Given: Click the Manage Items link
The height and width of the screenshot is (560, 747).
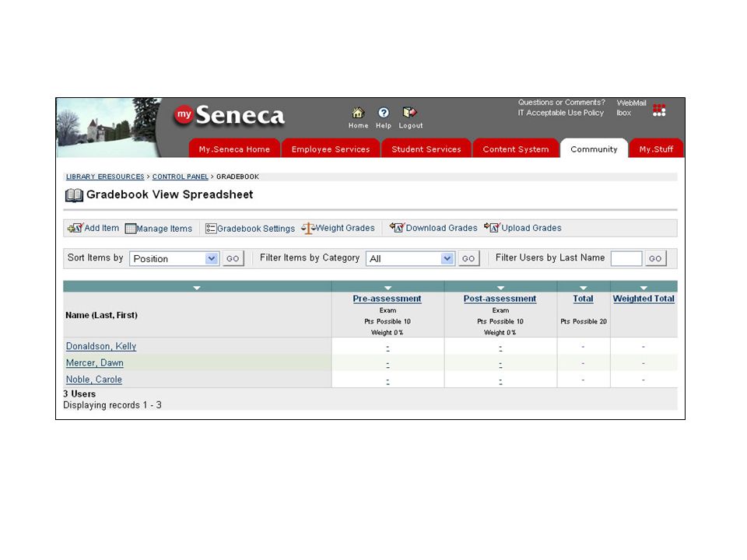Looking at the screenshot, I should [164, 229].
